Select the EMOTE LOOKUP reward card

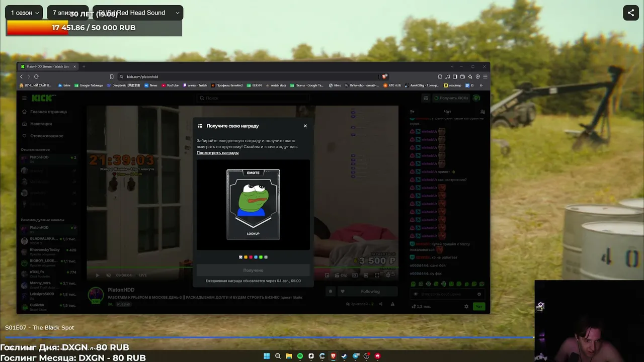point(253,204)
